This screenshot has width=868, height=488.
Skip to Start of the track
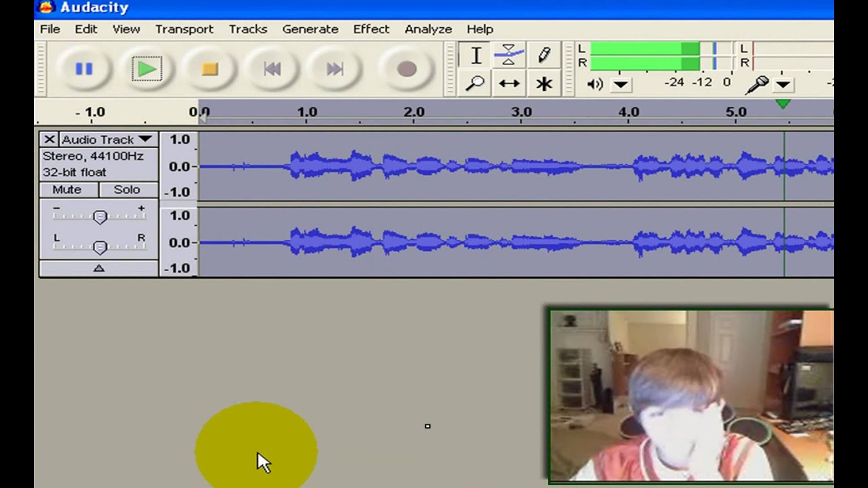tap(272, 68)
